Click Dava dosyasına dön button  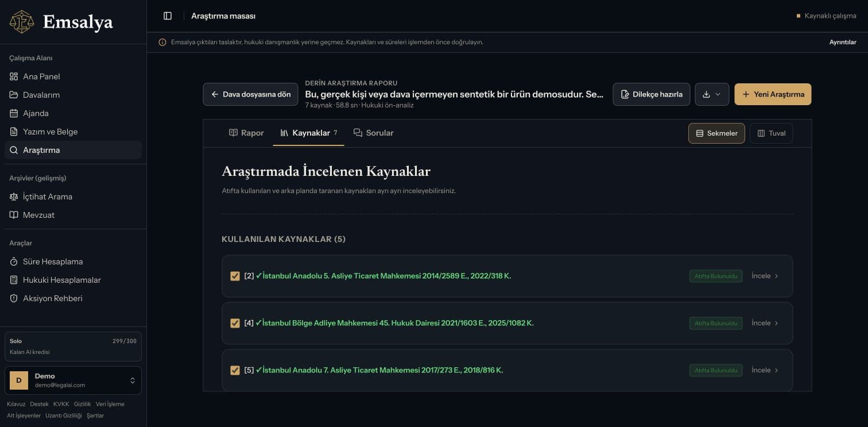point(250,94)
